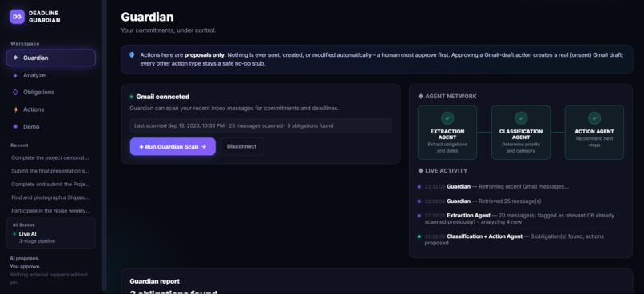This screenshot has height=294, width=644.
Task: Click the Obligations diamond outline icon
Action: coord(16,93)
